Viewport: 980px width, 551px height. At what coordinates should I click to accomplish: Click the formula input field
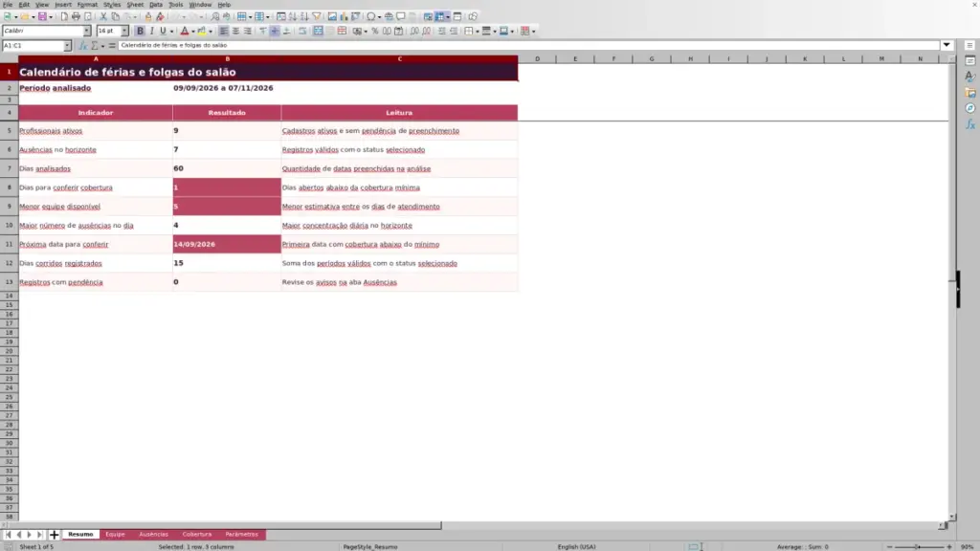coord(528,46)
